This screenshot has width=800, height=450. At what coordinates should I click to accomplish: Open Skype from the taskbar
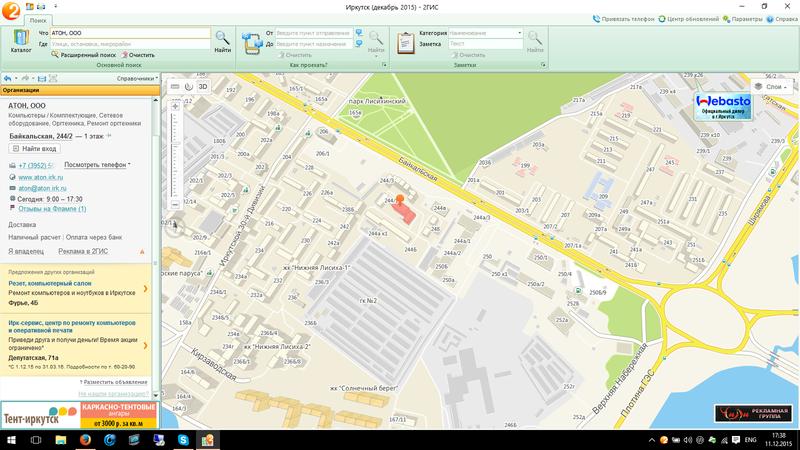[x=183, y=440]
